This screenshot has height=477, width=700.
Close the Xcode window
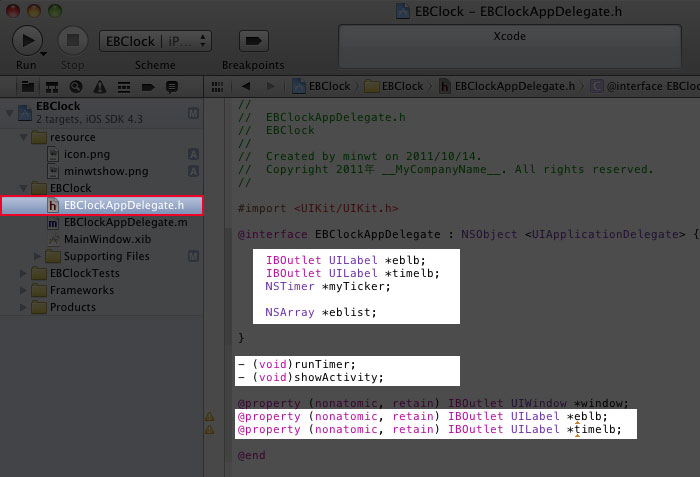(x=13, y=10)
